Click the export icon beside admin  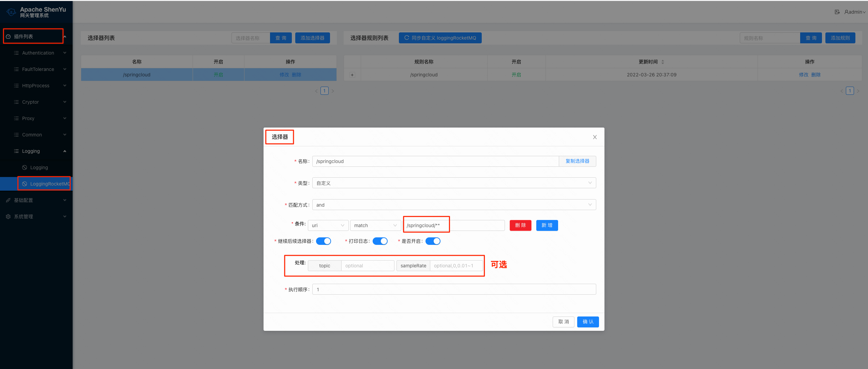pyautogui.click(x=837, y=12)
